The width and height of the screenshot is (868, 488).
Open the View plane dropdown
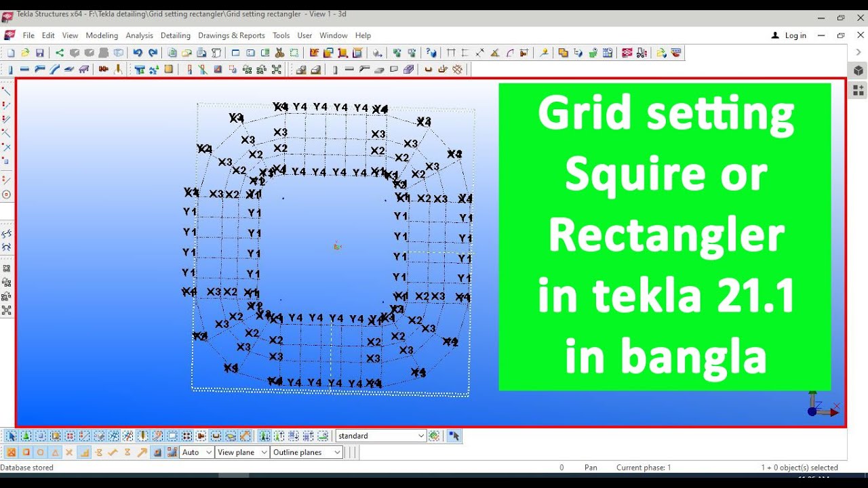tap(242, 452)
